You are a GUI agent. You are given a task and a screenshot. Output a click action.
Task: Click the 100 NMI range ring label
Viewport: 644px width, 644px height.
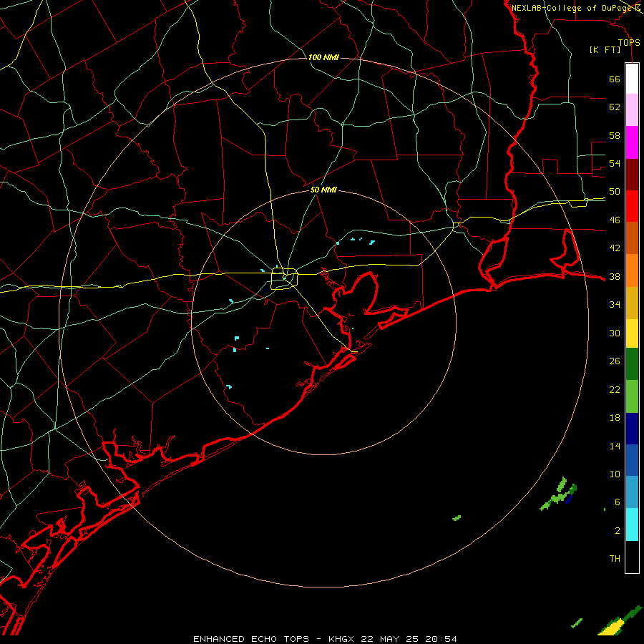[x=323, y=57]
